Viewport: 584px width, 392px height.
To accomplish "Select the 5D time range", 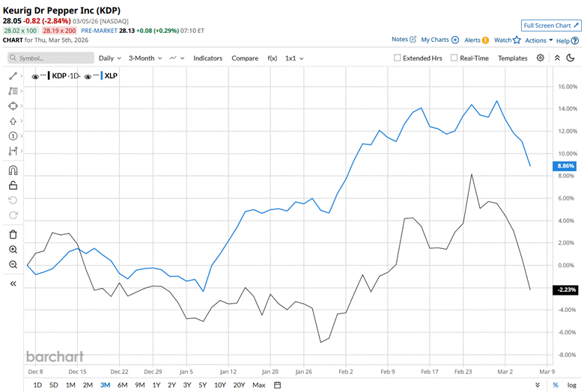I will pos(54,385).
